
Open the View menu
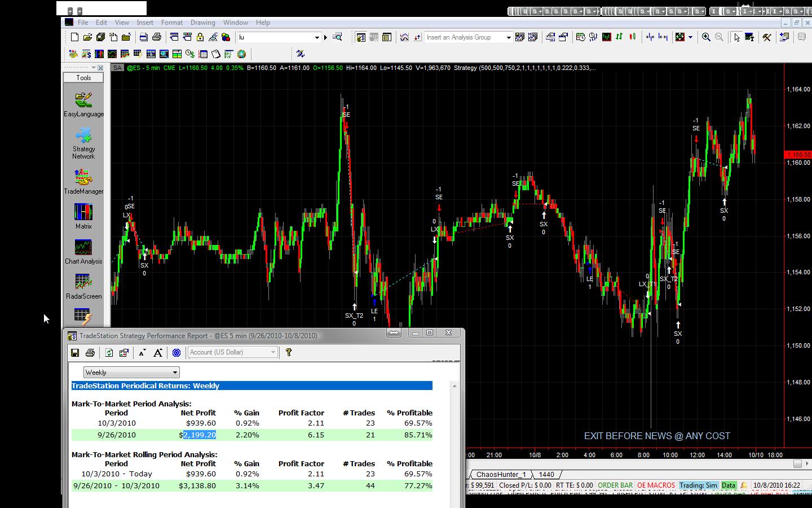click(122, 23)
